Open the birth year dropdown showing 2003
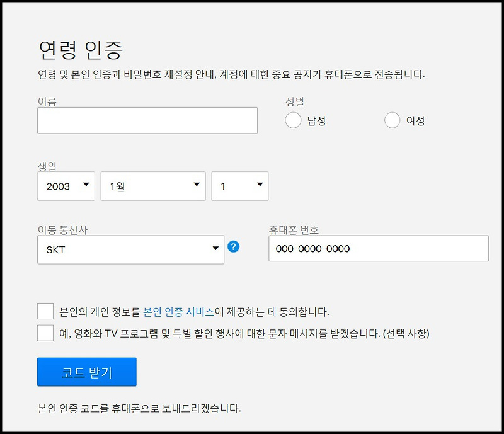The width and height of the screenshot is (504, 434). [x=66, y=186]
